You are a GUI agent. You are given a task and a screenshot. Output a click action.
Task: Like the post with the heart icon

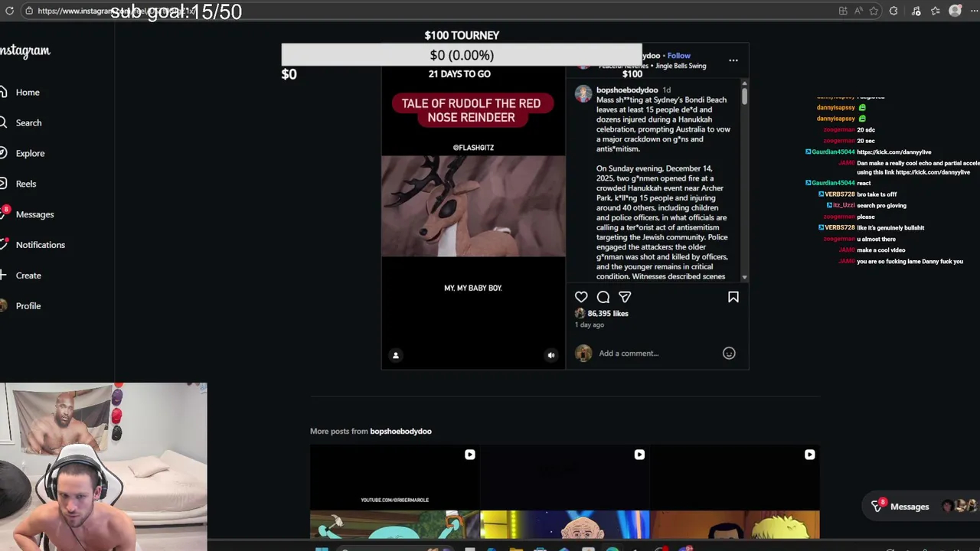(581, 297)
